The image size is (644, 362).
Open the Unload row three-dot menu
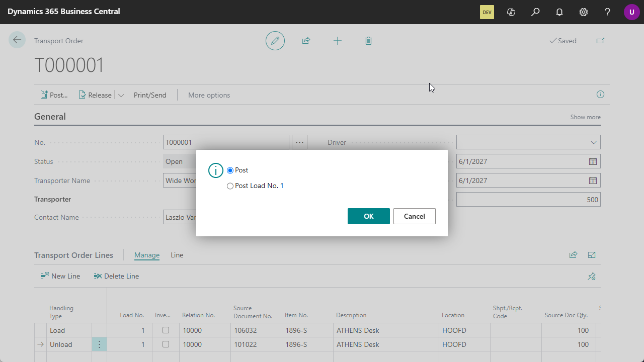tap(99, 344)
